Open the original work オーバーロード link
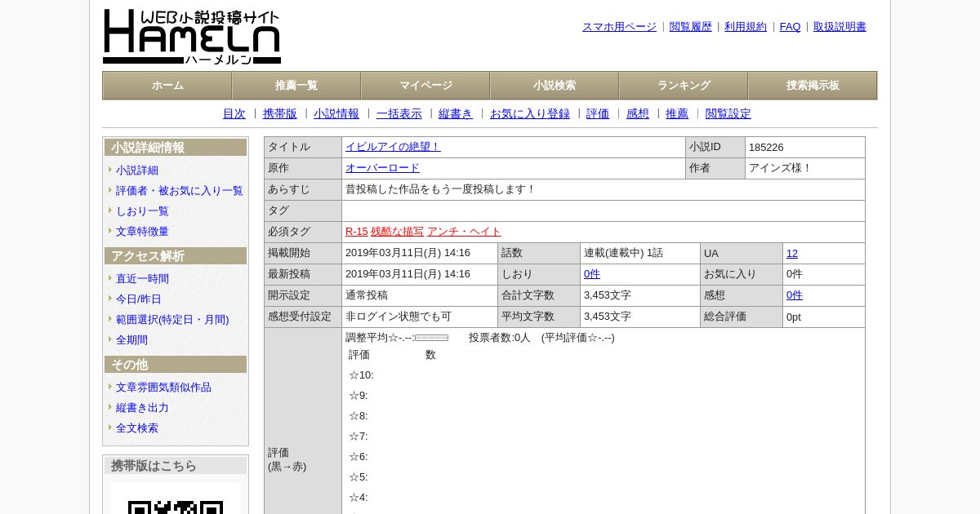 [x=382, y=168]
